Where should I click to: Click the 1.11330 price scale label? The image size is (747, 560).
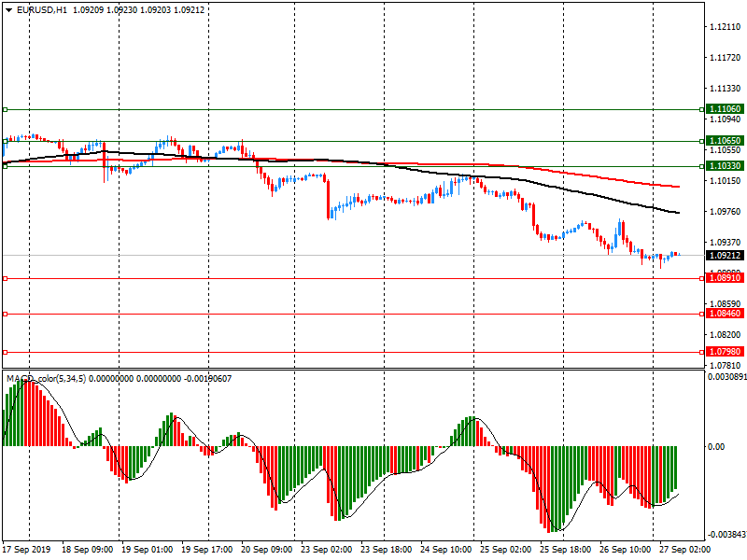[x=726, y=89]
